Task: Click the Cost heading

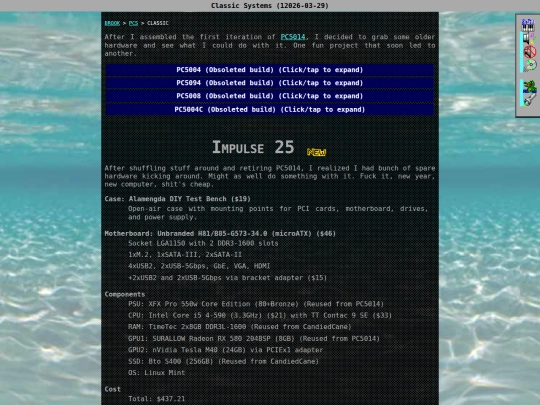Action: pyautogui.click(x=113, y=389)
